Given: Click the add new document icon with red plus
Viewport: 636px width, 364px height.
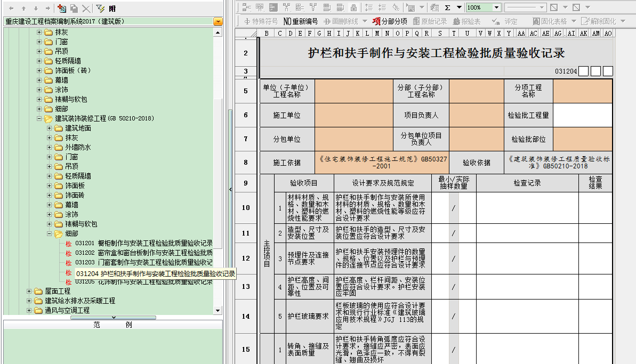Looking at the screenshot, I should (x=62, y=9).
